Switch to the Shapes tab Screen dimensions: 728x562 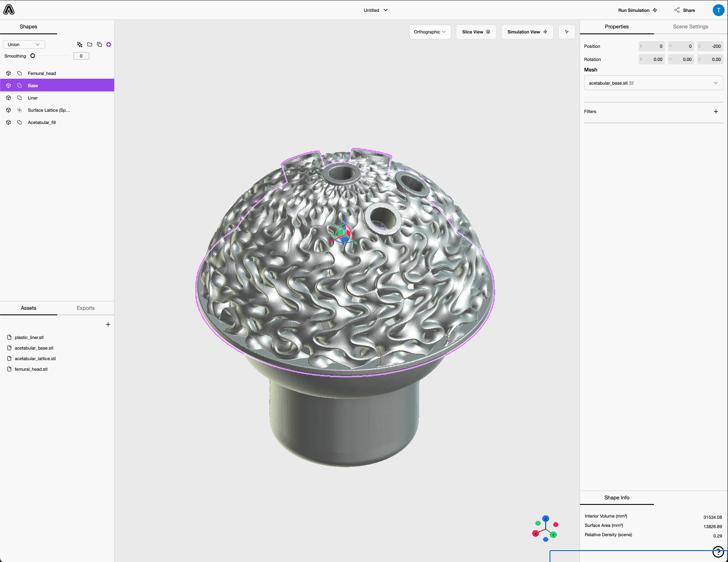[x=28, y=27]
